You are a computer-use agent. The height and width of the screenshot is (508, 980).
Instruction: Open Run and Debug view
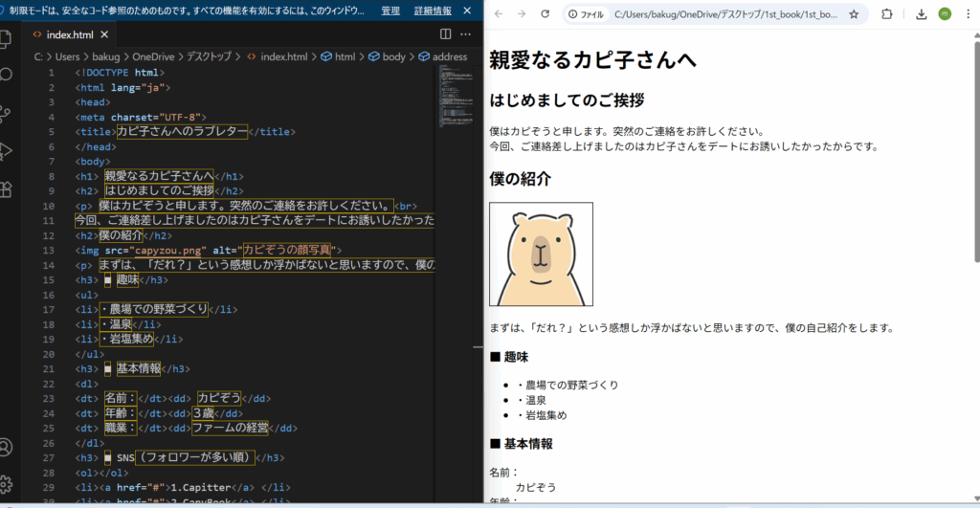pos(6,150)
